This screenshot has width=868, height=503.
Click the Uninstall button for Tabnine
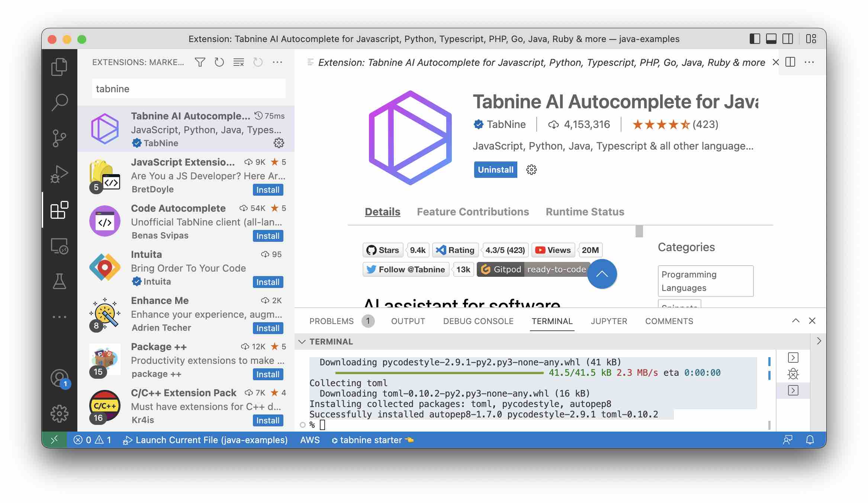coord(495,170)
